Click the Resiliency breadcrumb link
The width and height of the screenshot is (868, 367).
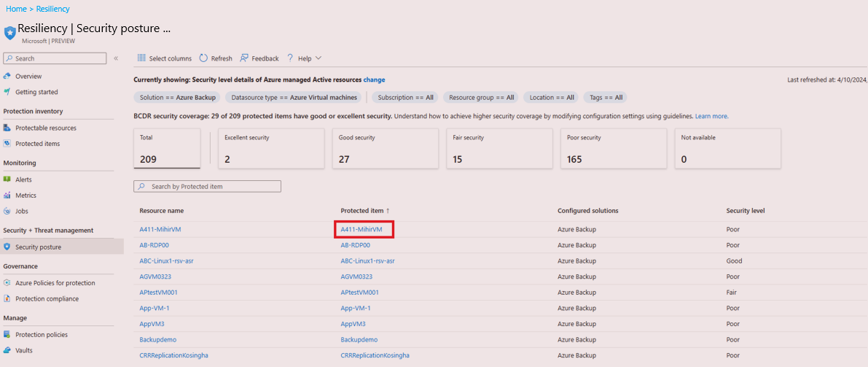coord(53,9)
